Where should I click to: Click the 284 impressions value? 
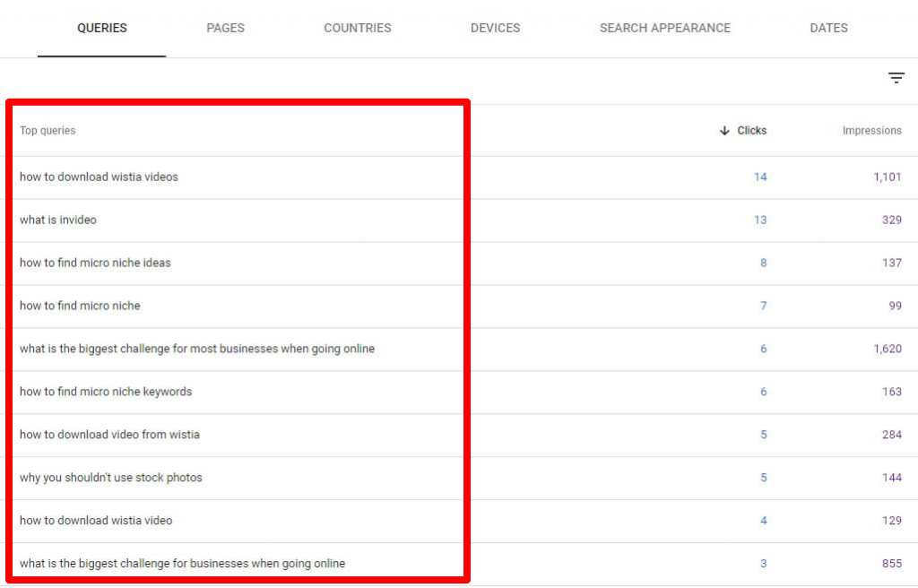[x=892, y=435]
